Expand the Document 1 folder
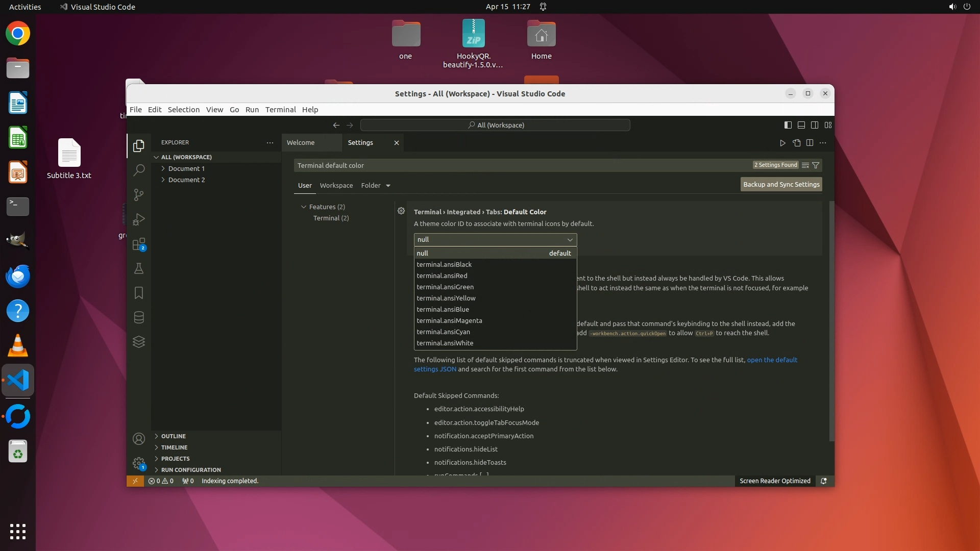Screen dimensions: 980x551 tap(186, 168)
